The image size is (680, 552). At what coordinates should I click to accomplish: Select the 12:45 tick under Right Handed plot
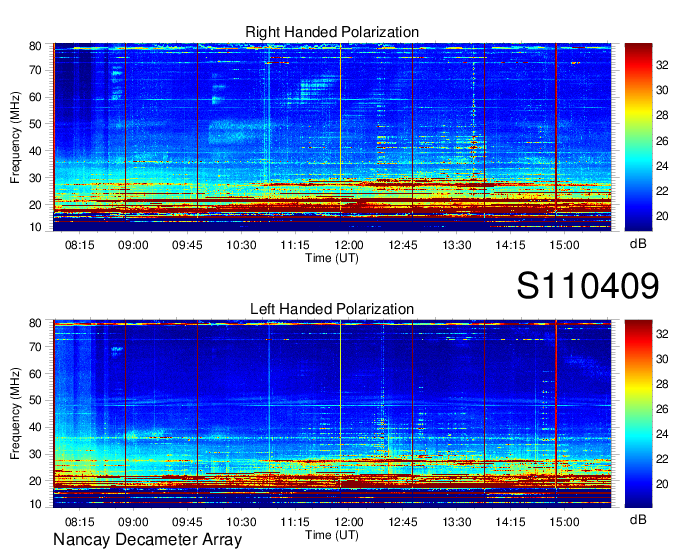point(403,245)
